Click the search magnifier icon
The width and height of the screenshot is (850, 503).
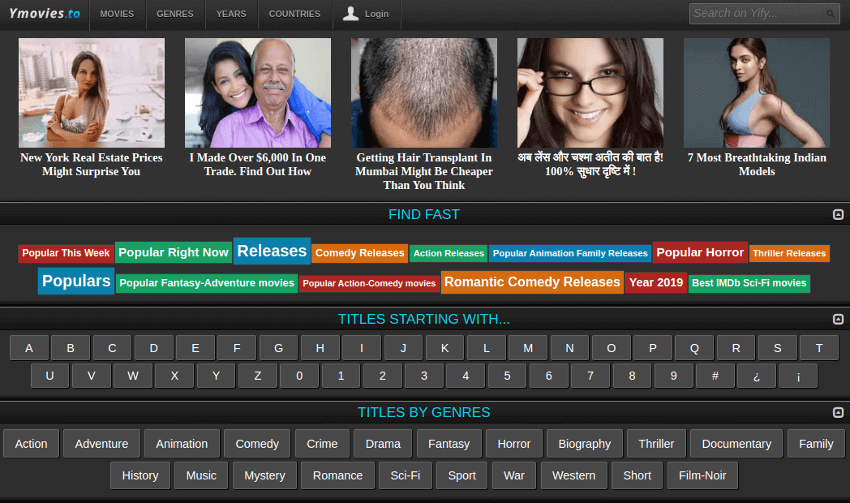[830, 14]
